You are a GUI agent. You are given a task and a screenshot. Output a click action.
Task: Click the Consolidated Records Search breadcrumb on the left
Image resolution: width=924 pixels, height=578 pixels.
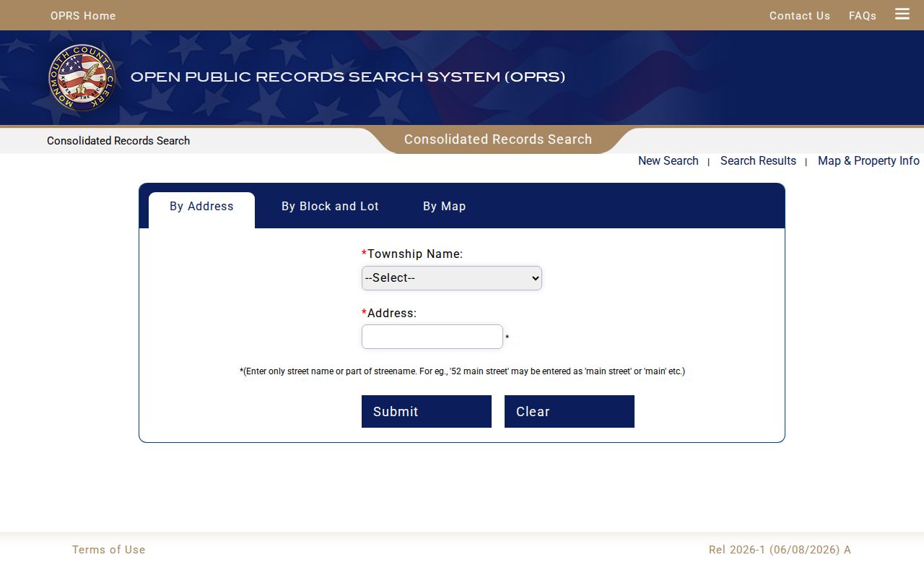(x=118, y=141)
